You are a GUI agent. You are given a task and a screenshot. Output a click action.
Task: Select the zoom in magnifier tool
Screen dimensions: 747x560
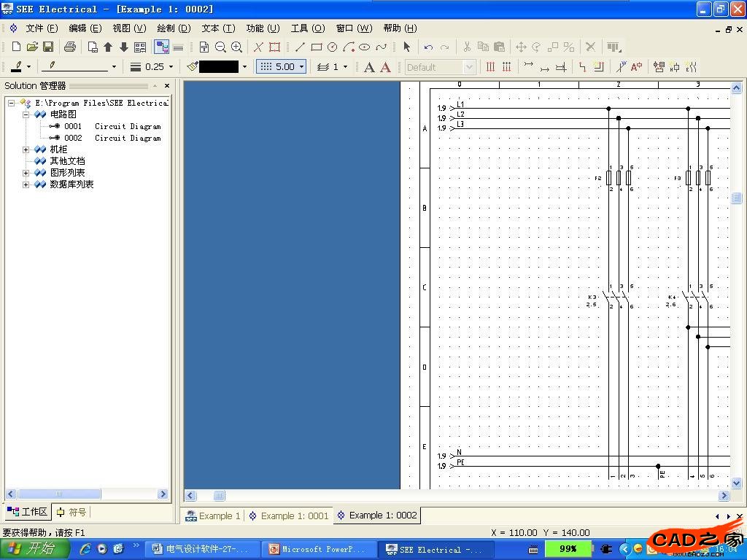click(x=236, y=47)
